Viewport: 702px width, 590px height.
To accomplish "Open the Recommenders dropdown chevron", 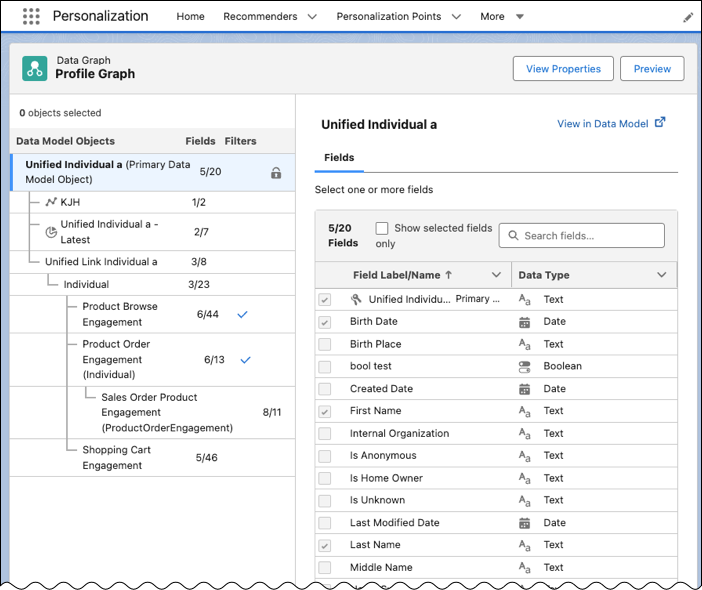I will click(x=312, y=17).
